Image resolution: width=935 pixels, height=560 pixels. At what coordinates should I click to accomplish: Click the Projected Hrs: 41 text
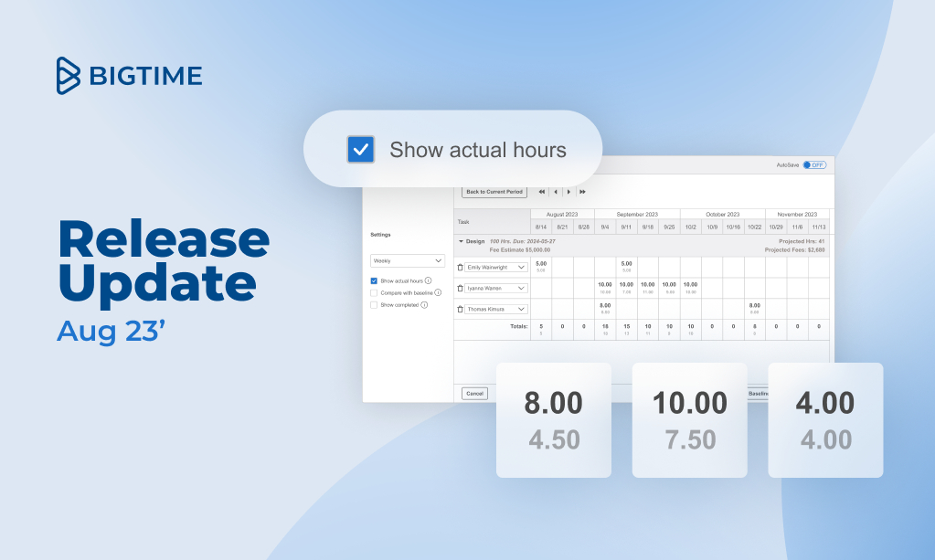point(802,241)
